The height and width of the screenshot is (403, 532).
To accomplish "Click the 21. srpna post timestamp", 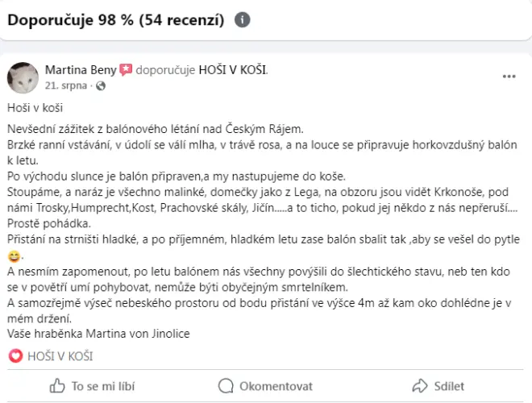I will click(x=67, y=85).
